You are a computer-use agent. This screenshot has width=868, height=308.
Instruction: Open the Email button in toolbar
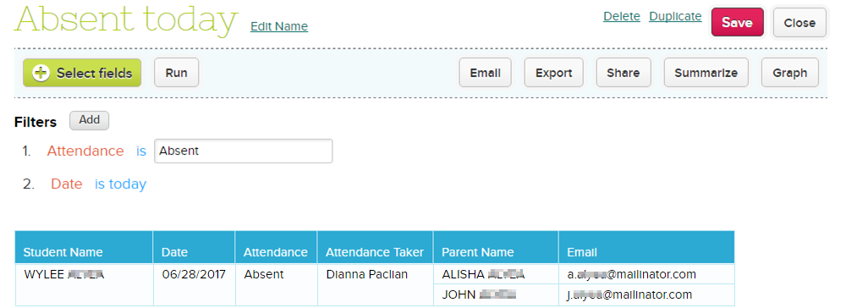(485, 73)
